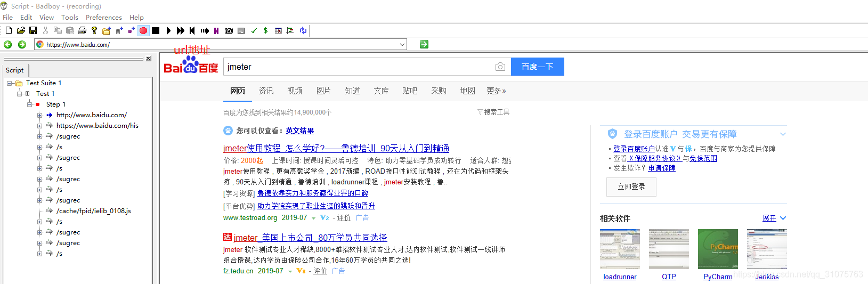This screenshot has height=284, width=868.
Task: Go back with the green left arrow
Action: point(8,44)
